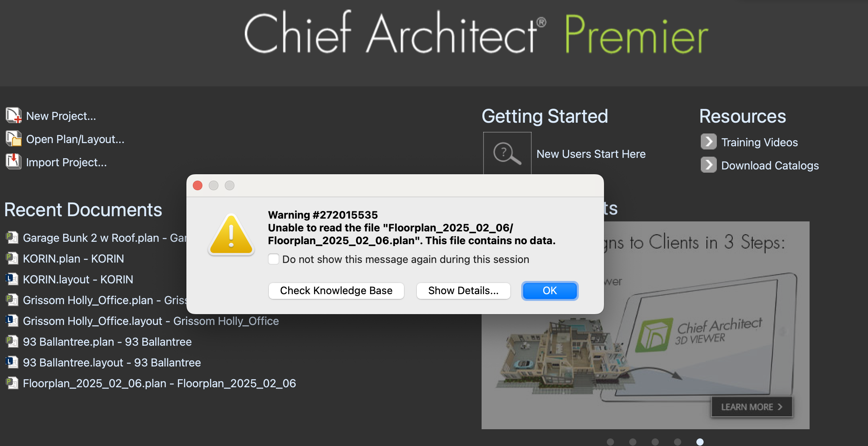Click the 93 Ballantree.layout file icon
Image resolution: width=868 pixels, height=446 pixels.
point(12,362)
